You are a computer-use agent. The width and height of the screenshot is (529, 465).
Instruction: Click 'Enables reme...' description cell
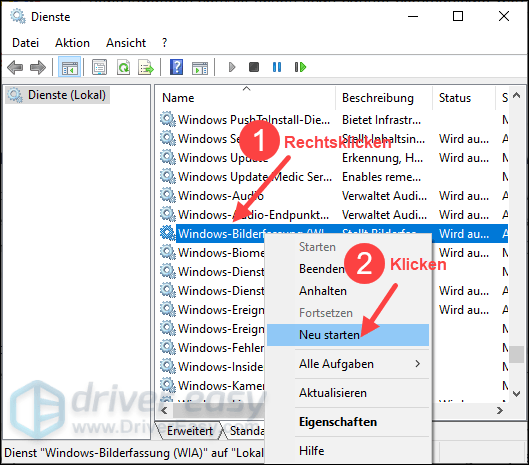(x=382, y=176)
